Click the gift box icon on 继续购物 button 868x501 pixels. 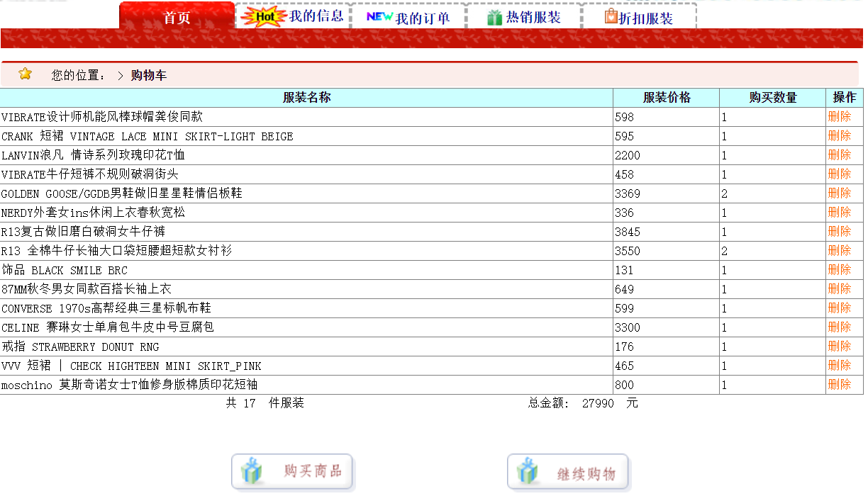pos(527,471)
